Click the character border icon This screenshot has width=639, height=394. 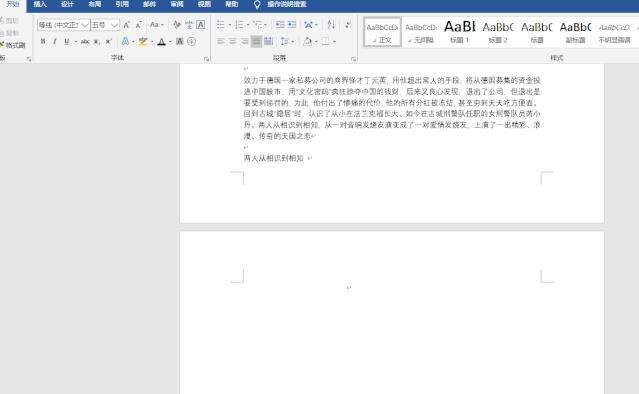201,25
